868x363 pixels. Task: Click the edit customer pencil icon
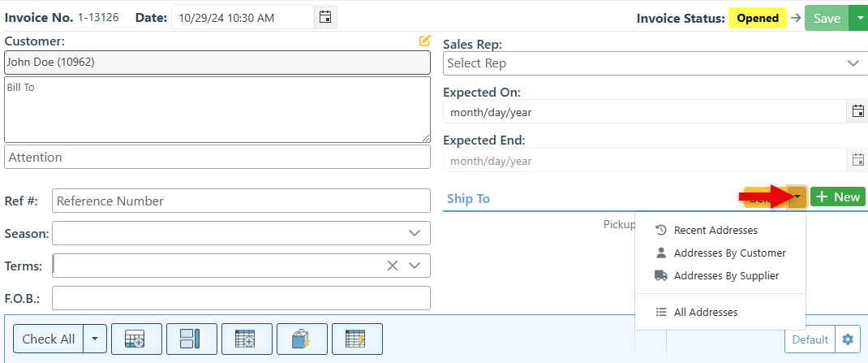coord(424,41)
